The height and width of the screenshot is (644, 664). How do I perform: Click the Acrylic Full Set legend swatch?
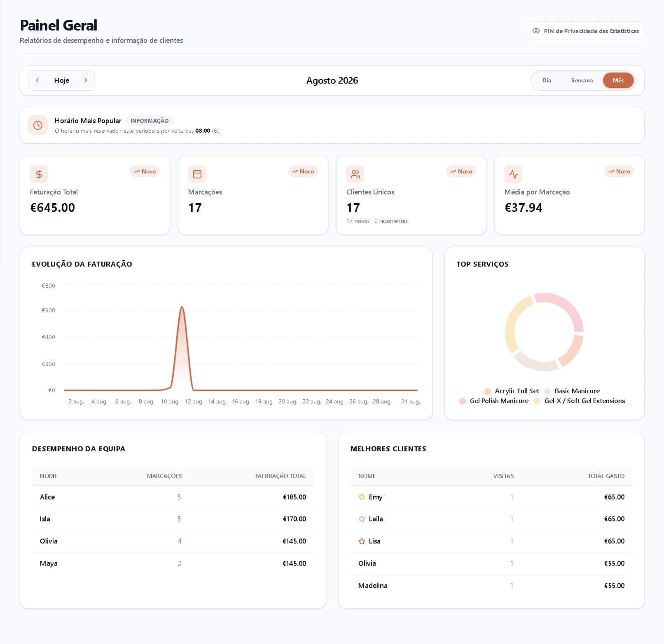click(488, 391)
